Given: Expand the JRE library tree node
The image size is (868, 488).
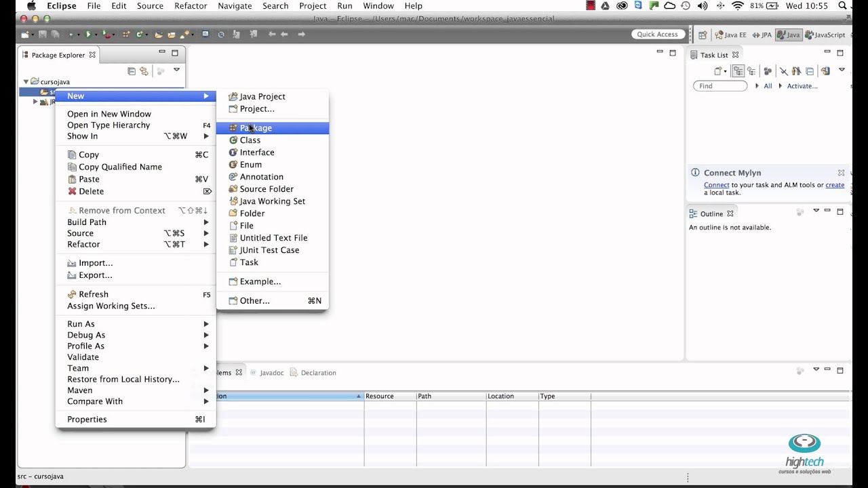Looking at the screenshot, I should (x=35, y=102).
